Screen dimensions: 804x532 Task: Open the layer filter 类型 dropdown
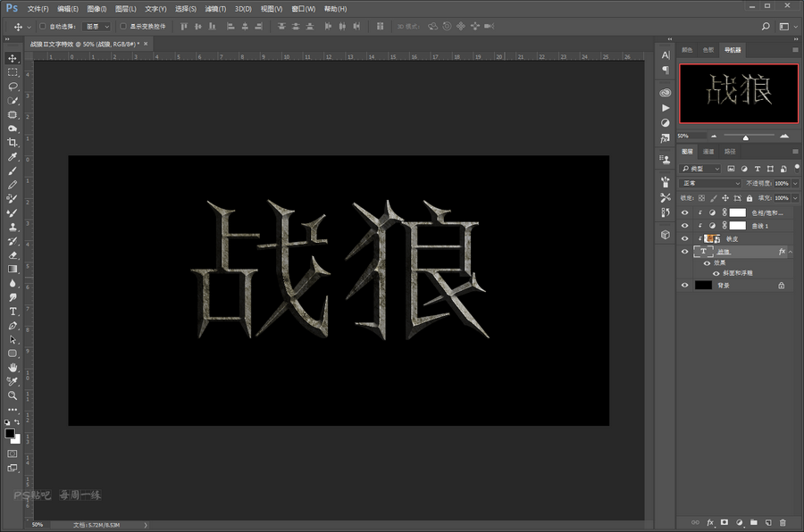[699, 168]
